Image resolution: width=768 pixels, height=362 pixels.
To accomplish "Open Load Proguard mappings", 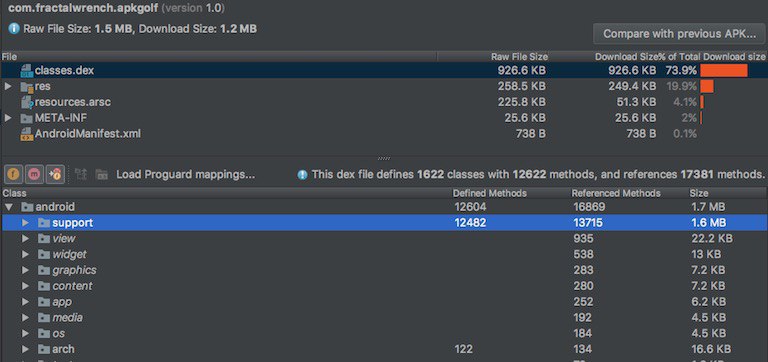I will [x=186, y=174].
